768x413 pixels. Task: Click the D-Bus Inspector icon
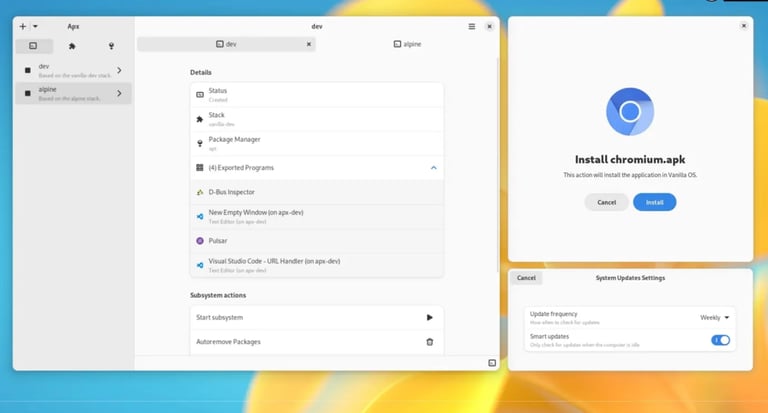[200, 192]
